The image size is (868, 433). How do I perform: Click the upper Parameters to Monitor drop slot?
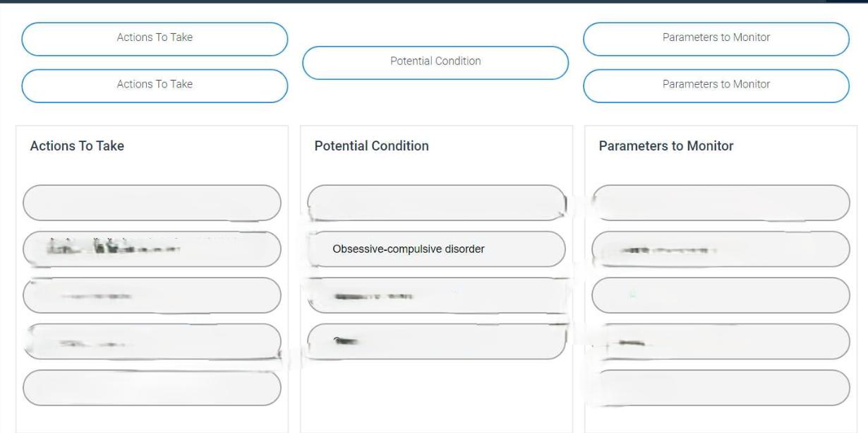716,38
